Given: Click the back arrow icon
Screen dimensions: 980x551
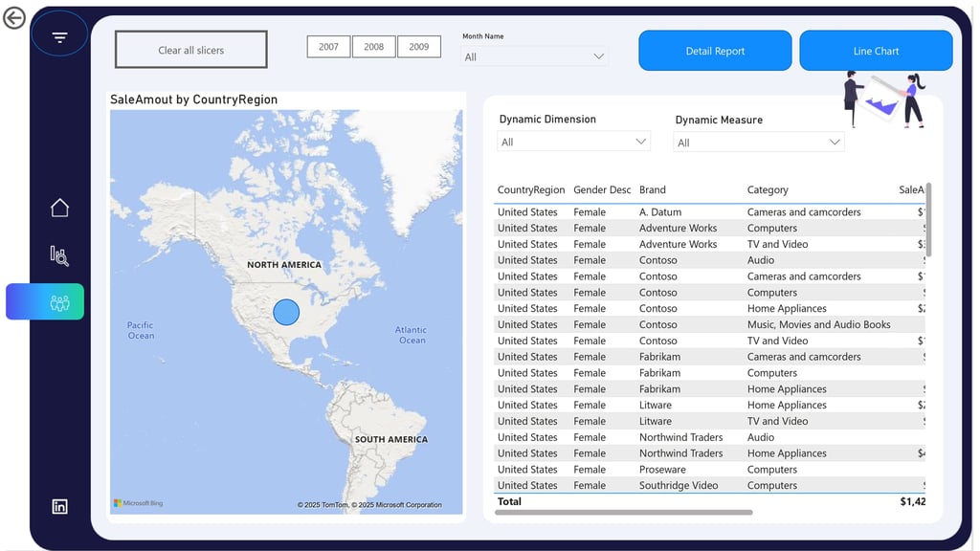Looking at the screenshot, I should (13, 18).
